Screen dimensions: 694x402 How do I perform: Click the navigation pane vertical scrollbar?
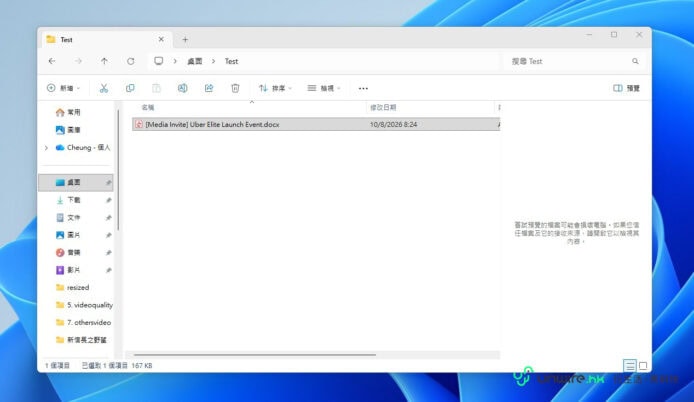(x=118, y=170)
